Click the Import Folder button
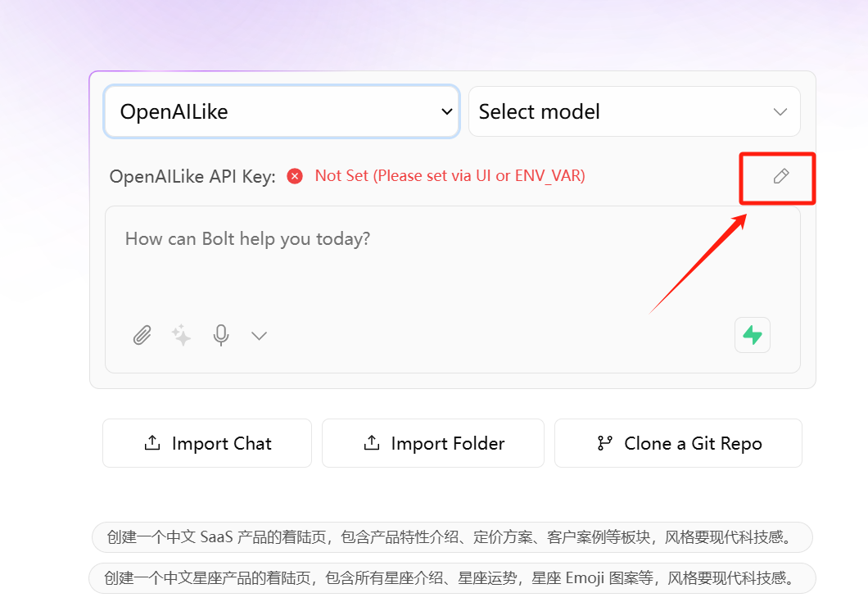 click(x=433, y=443)
